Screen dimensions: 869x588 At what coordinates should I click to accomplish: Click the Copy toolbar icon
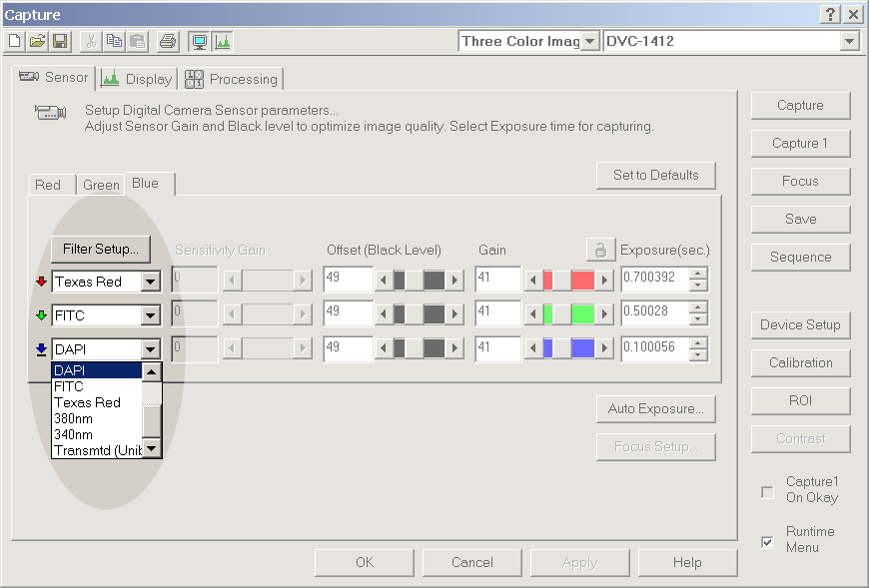[114, 42]
